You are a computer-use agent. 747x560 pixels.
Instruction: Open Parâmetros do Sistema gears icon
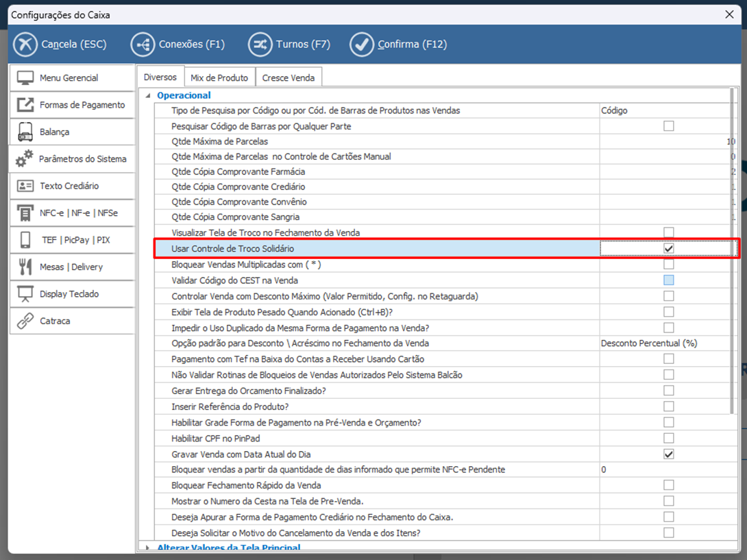click(x=24, y=159)
